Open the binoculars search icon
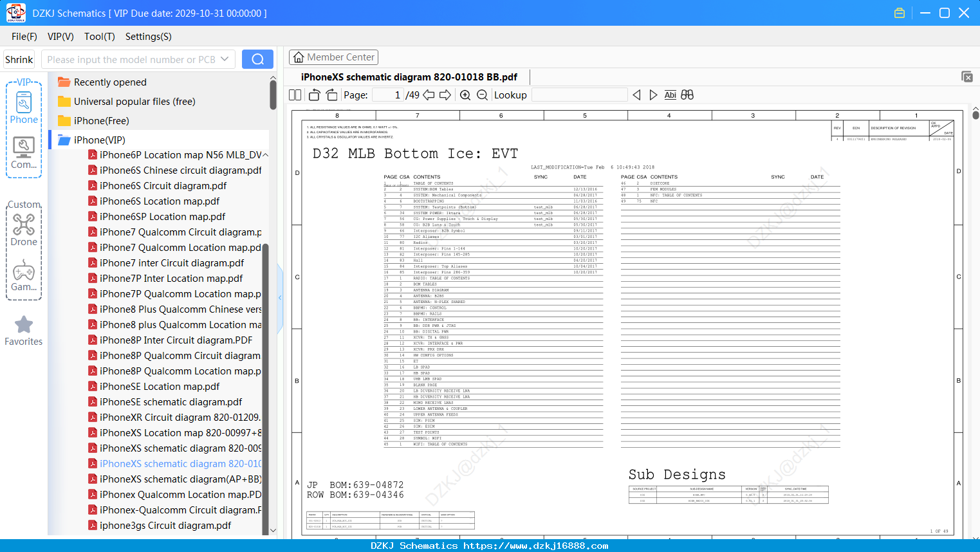Viewport: 980px width, 552px height. point(687,95)
